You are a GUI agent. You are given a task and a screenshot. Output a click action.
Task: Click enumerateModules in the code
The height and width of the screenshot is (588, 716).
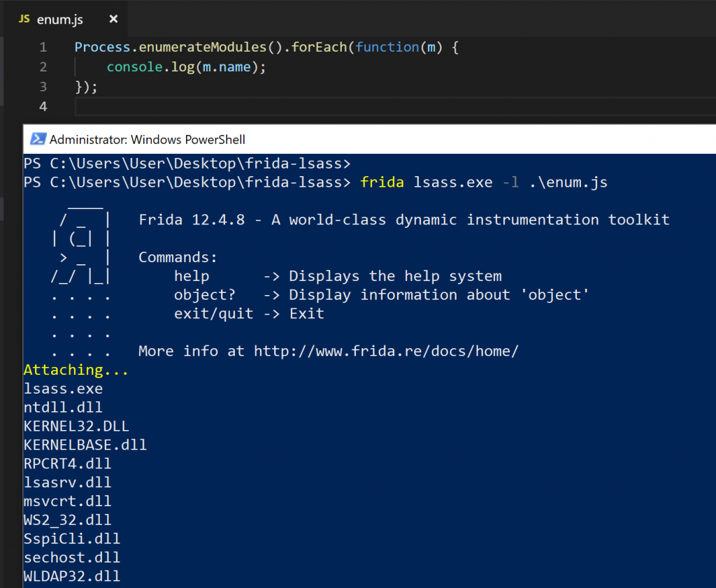click(x=199, y=48)
